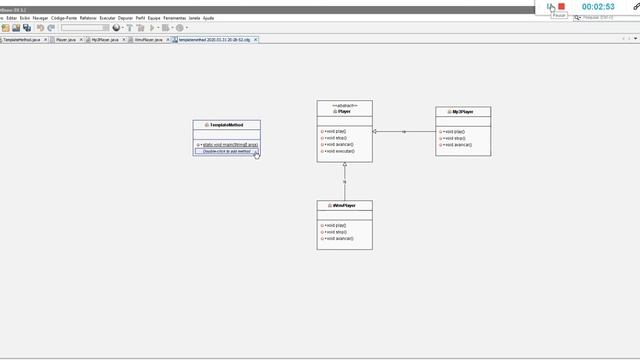
Task: Open the Janela menu
Action: [194, 18]
